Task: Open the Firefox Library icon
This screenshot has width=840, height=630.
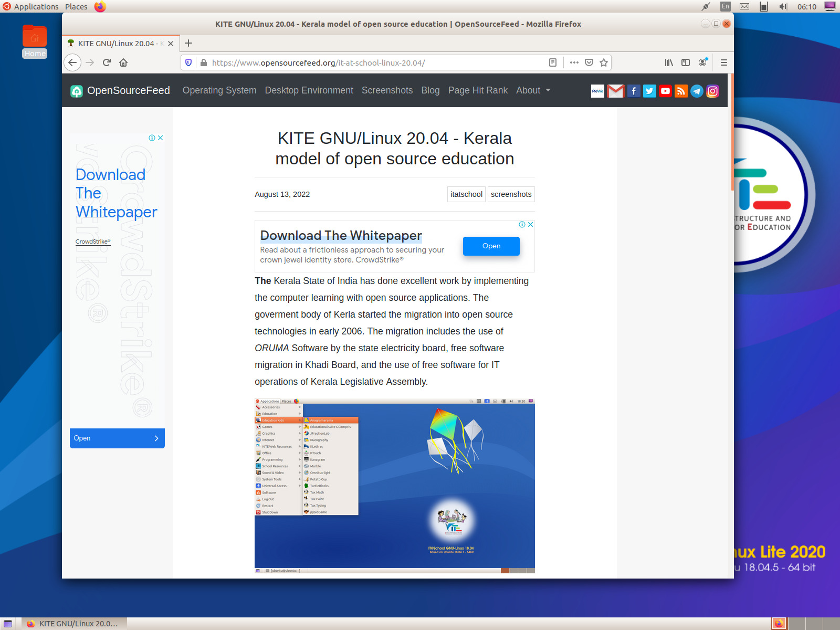Action: 668,62
